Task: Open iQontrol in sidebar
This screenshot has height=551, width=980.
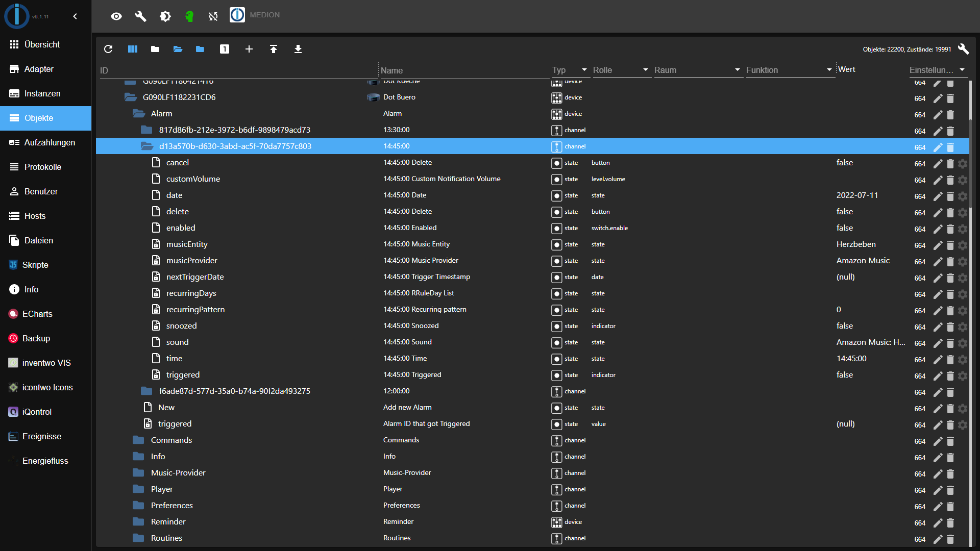Action: point(46,412)
